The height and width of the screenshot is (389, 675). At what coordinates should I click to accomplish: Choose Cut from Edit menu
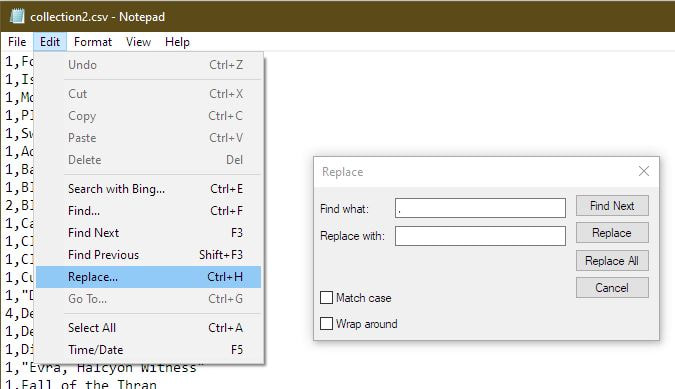pos(149,94)
